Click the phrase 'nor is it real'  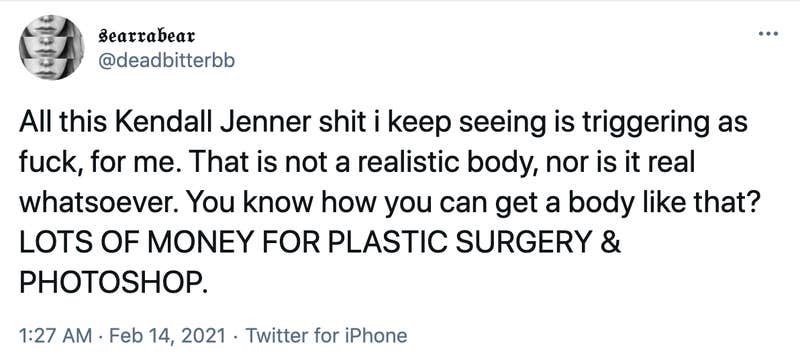point(611,165)
